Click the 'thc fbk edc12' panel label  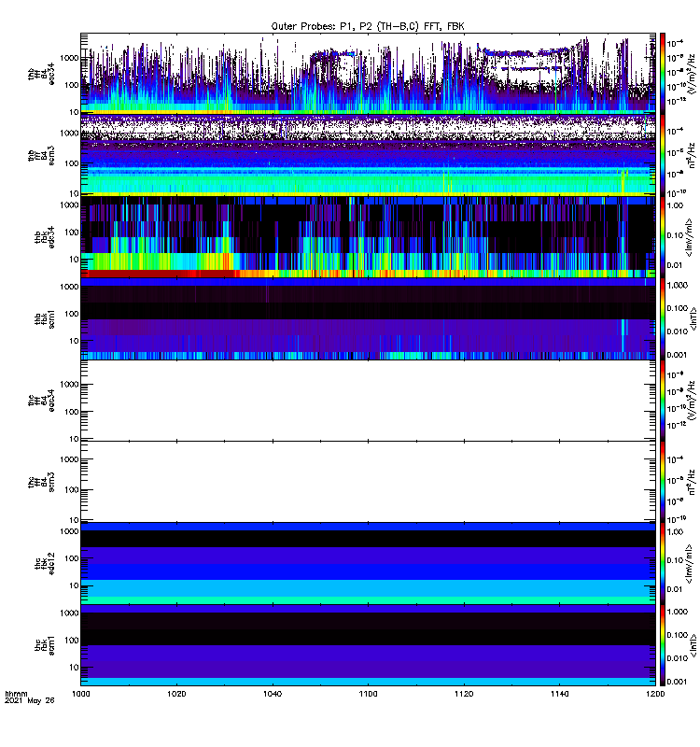tap(45, 564)
